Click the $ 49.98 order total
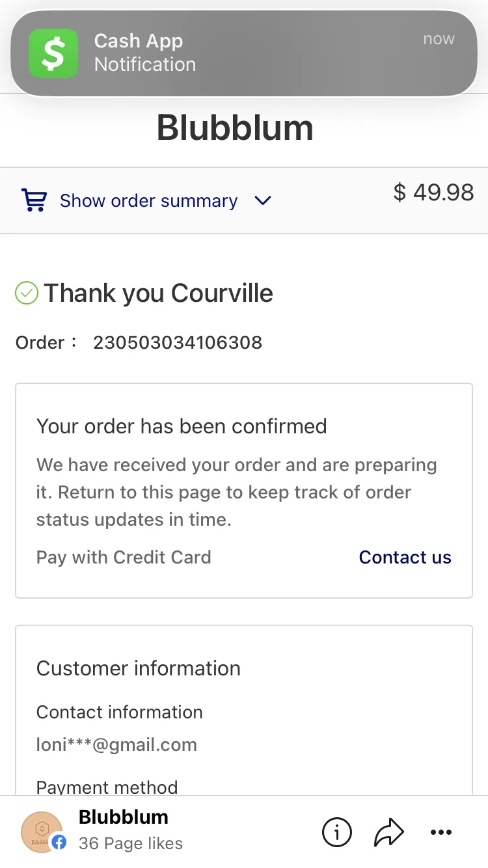 point(433,192)
